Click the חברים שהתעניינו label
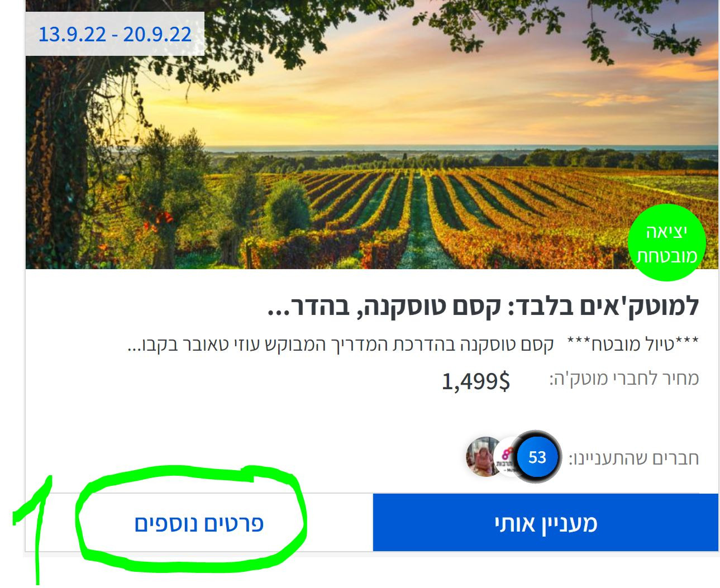720x588 pixels. (634, 458)
